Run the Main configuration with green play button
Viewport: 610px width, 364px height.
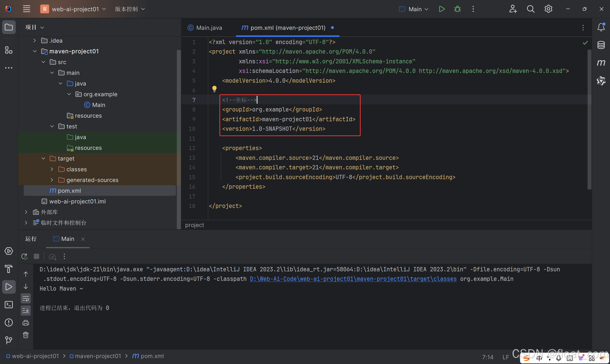pos(442,9)
